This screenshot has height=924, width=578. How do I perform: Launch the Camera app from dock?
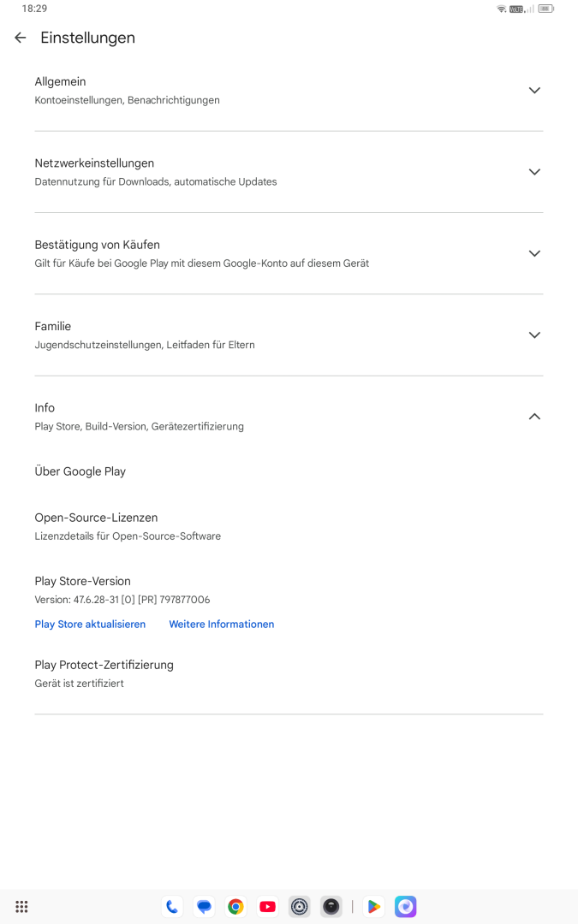click(331, 906)
